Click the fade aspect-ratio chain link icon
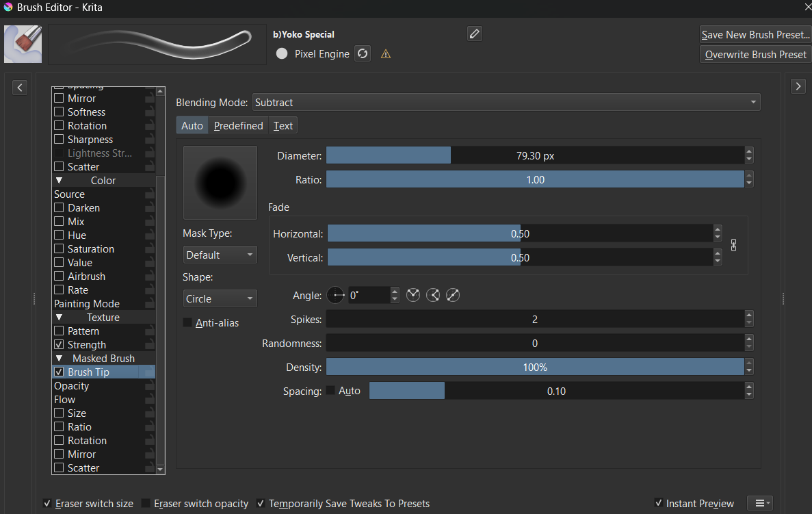This screenshot has width=812, height=514. point(734,245)
